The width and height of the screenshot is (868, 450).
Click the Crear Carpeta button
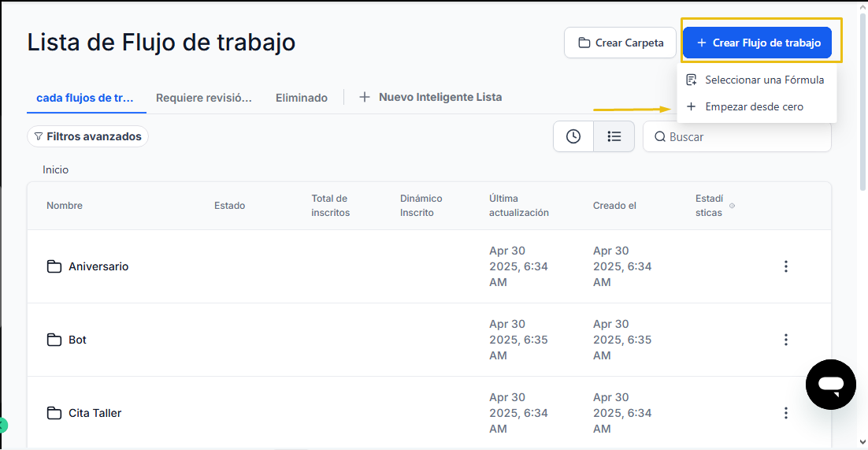pos(620,43)
